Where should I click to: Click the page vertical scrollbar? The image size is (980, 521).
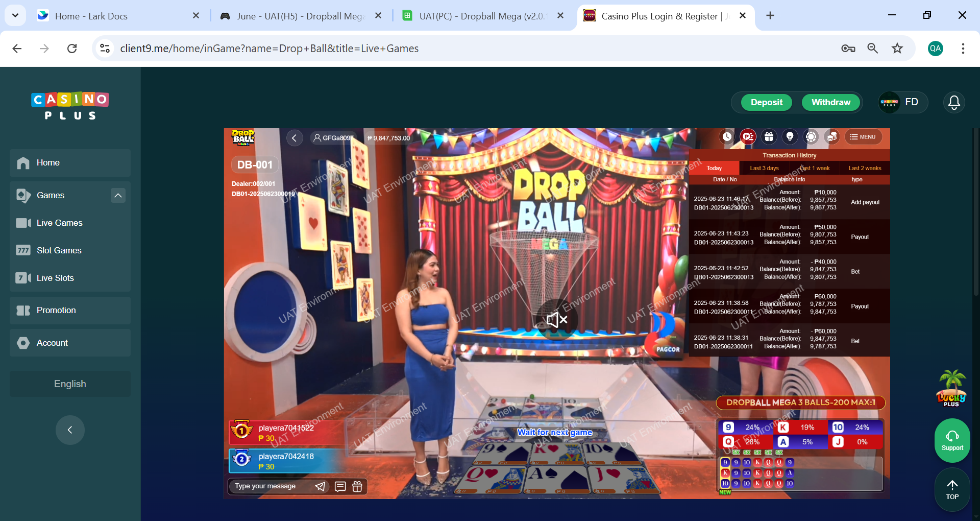[x=976, y=212]
